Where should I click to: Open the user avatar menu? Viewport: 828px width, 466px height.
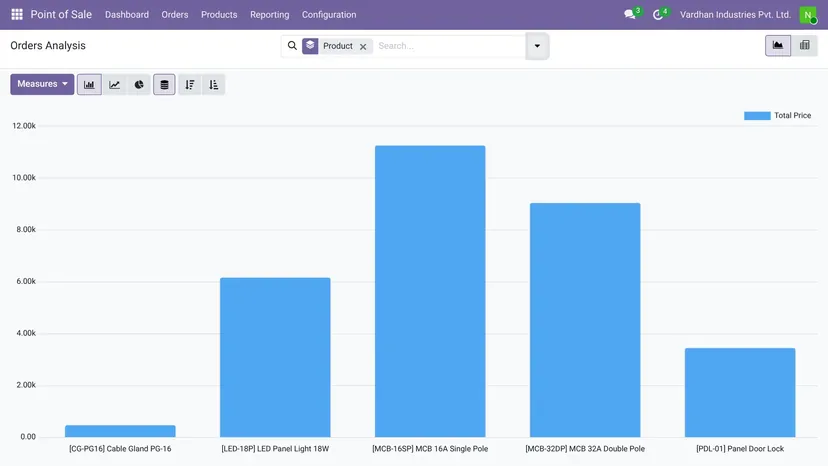[x=808, y=15]
